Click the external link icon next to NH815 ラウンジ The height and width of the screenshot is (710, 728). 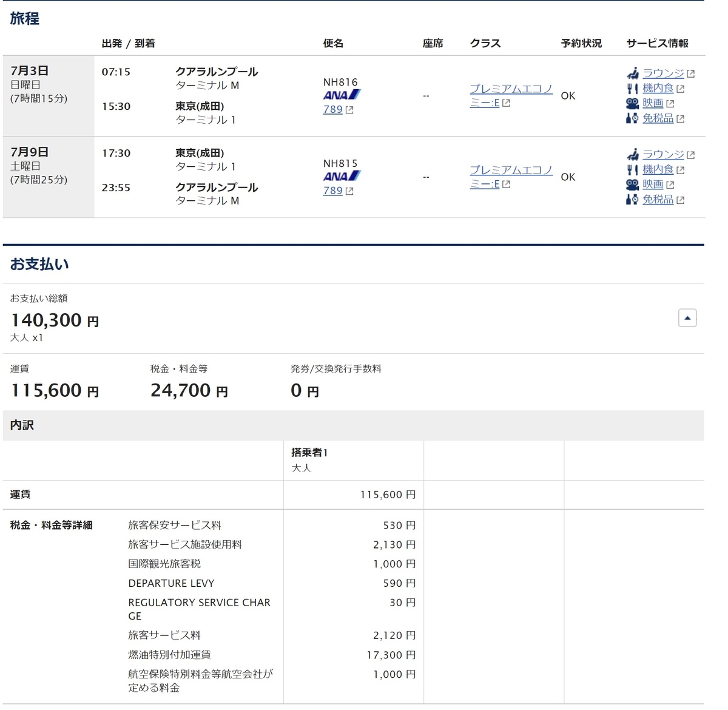691,154
